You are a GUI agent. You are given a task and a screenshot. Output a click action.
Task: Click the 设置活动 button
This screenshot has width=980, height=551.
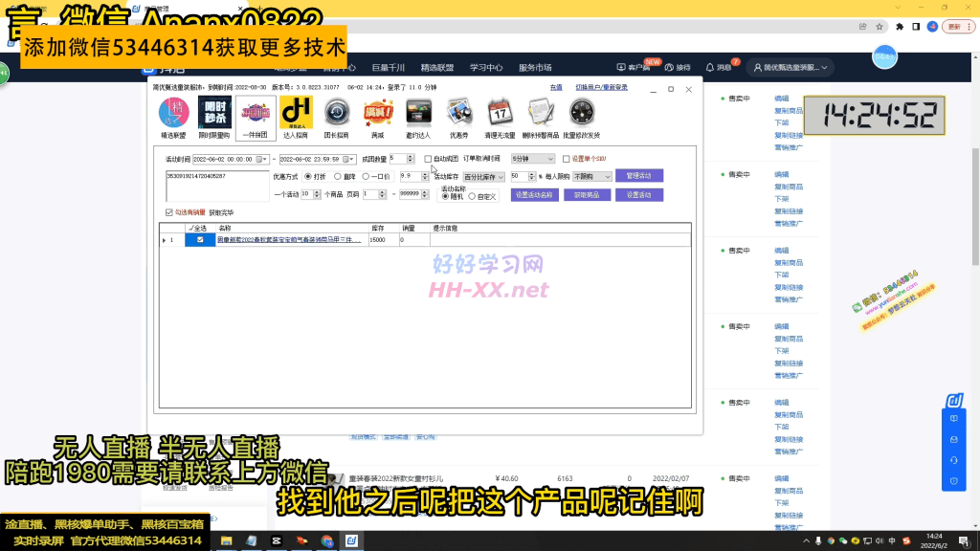coord(638,195)
